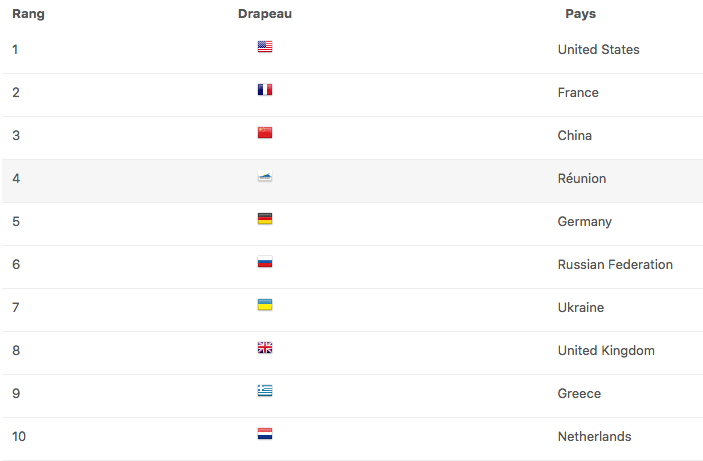
Task: Click the Netherlands country name
Action: tap(595, 436)
